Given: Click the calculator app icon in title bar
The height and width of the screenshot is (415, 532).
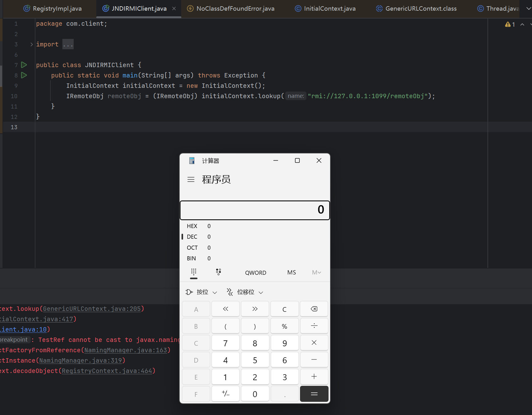Looking at the screenshot, I should (x=192, y=161).
